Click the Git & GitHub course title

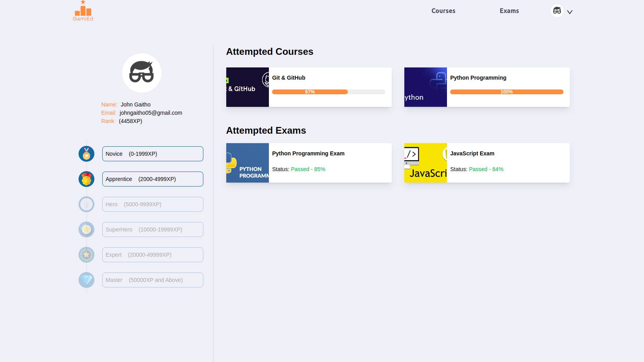(x=289, y=78)
